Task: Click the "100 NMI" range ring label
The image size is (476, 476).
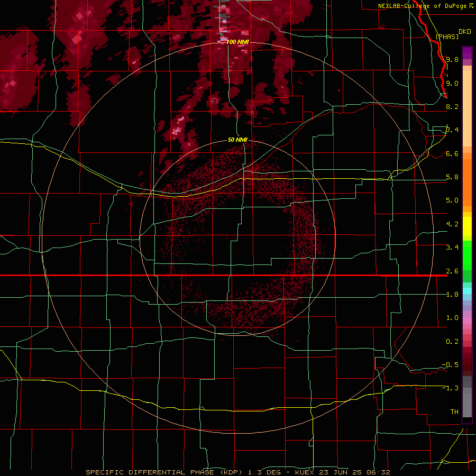Action: [x=237, y=42]
